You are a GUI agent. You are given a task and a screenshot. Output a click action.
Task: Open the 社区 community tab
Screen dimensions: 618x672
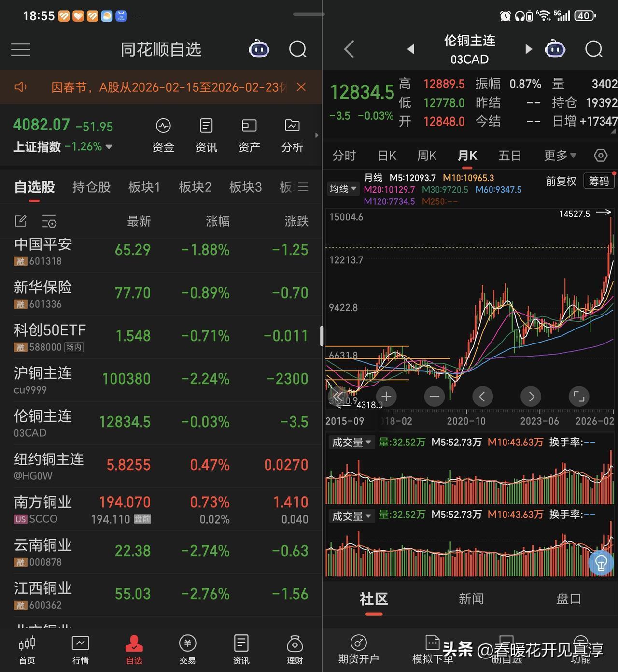(x=374, y=600)
